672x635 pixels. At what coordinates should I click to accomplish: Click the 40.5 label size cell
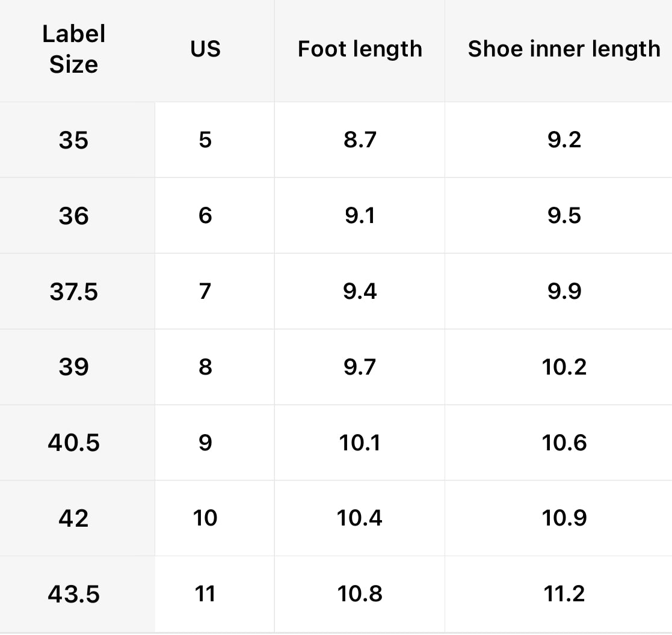click(x=73, y=443)
